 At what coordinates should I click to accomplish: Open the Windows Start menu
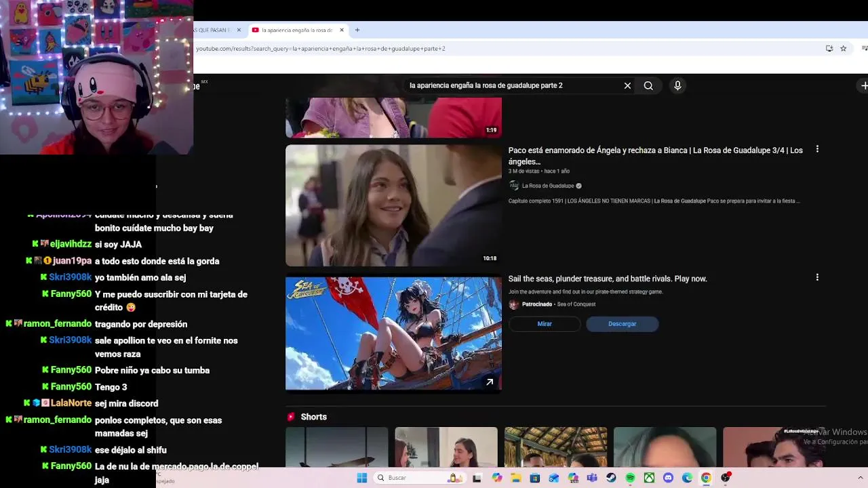(361, 478)
